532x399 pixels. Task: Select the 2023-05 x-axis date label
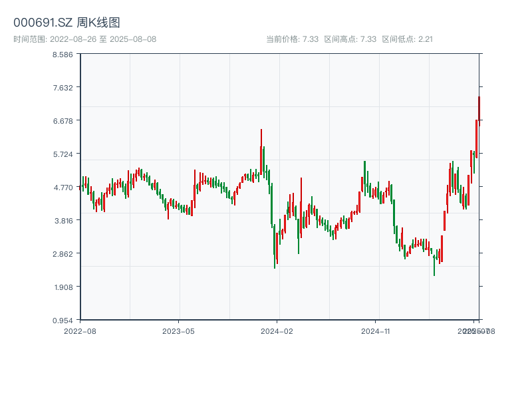click(178, 331)
